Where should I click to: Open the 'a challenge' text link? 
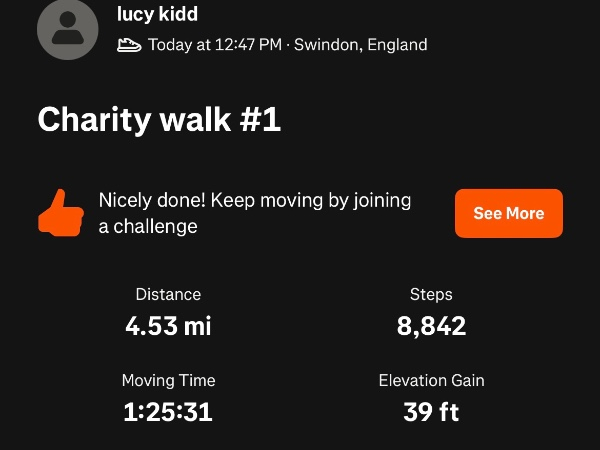(x=148, y=226)
